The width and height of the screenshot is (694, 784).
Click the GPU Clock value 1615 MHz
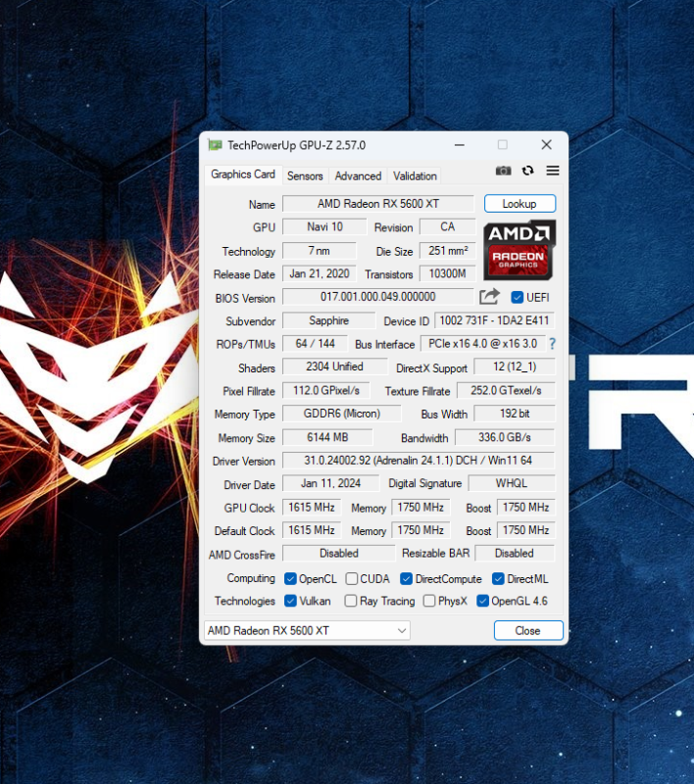312,508
